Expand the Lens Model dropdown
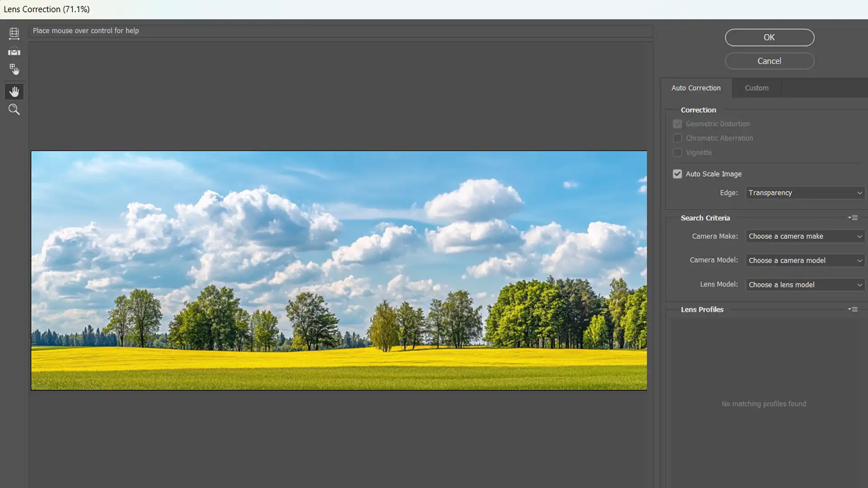 pos(859,284)
